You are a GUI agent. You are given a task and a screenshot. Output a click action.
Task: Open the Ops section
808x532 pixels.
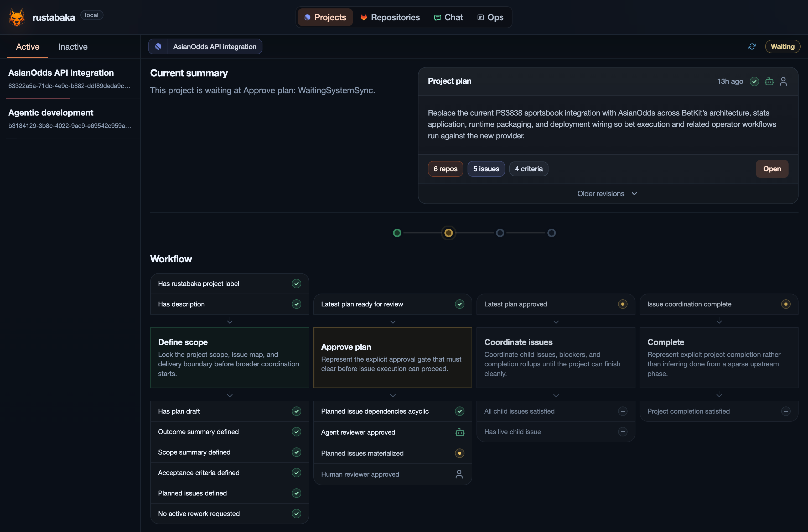pos(490,17)
